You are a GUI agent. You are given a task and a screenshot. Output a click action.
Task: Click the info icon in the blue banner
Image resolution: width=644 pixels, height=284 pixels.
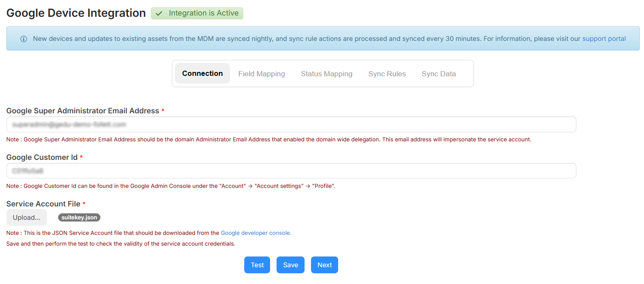(24, 39)
